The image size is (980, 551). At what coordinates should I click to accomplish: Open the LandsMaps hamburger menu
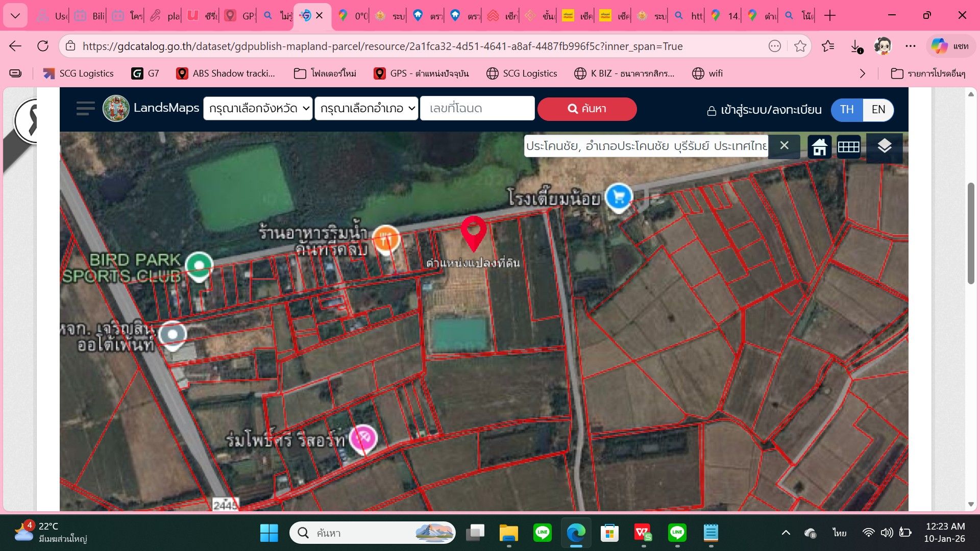(x=85, y=109)
